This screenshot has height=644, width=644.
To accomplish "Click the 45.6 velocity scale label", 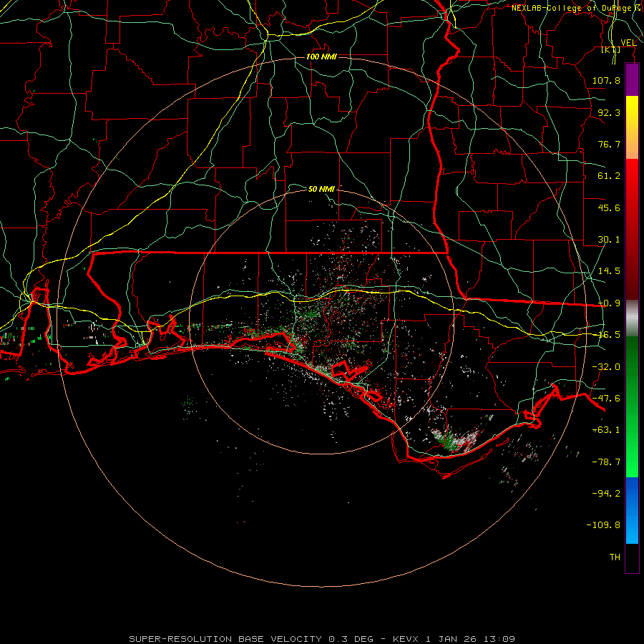I will (609, 208).
